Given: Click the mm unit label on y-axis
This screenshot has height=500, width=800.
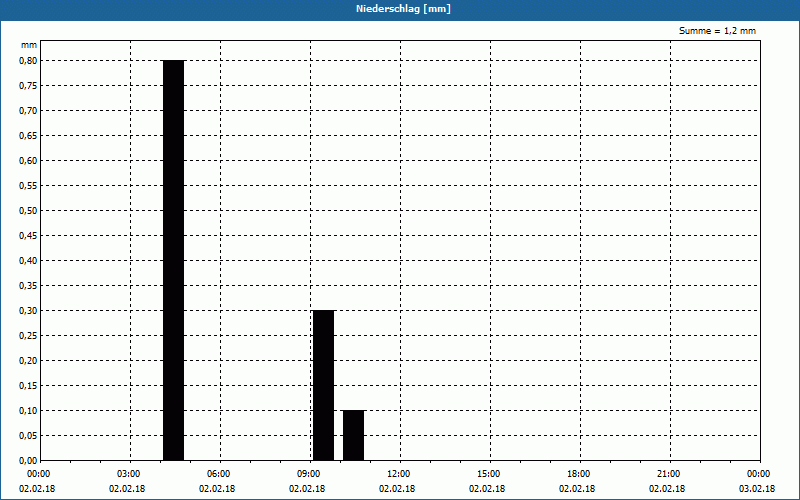Looking at the screenshot, I should (x=29, y=45).
